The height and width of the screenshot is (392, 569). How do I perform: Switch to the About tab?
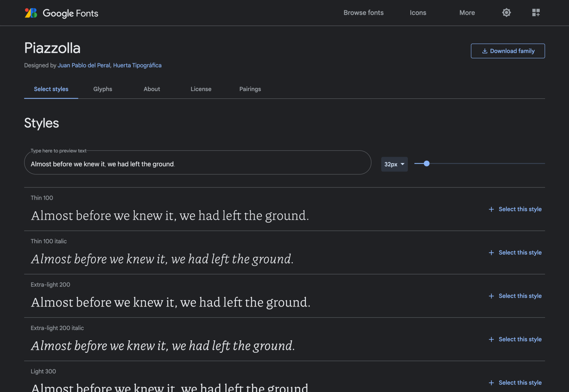tap(152, 89)
